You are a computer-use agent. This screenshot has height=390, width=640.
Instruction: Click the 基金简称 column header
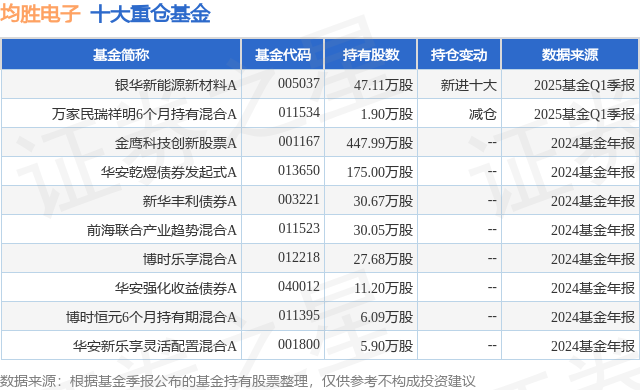(x=121, y=55)
